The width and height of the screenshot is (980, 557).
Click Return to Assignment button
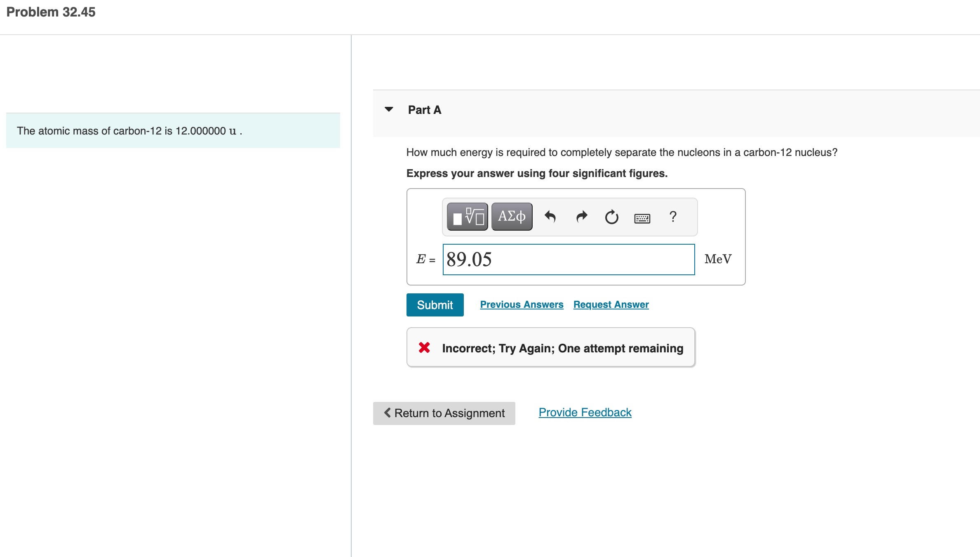pos(444,413)
